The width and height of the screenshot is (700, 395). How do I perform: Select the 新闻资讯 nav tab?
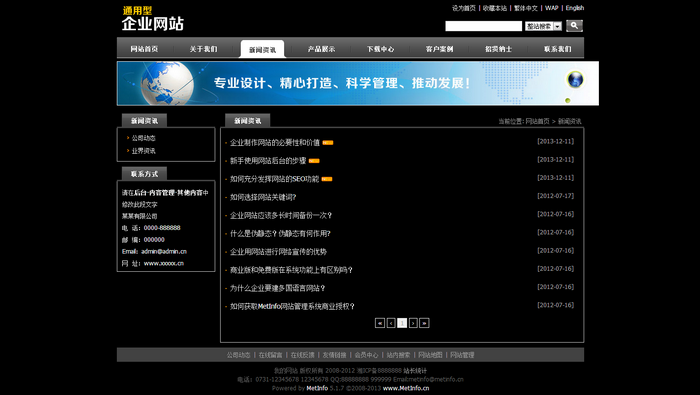[x=262, y=50]
